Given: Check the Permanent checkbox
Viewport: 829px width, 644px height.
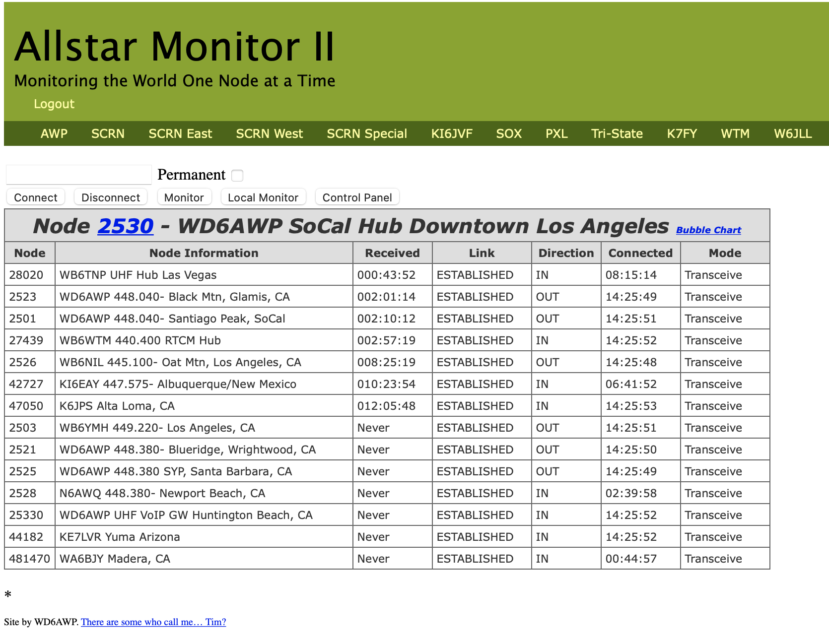Looking at the screenshot, I should click(x=237, y=176).
